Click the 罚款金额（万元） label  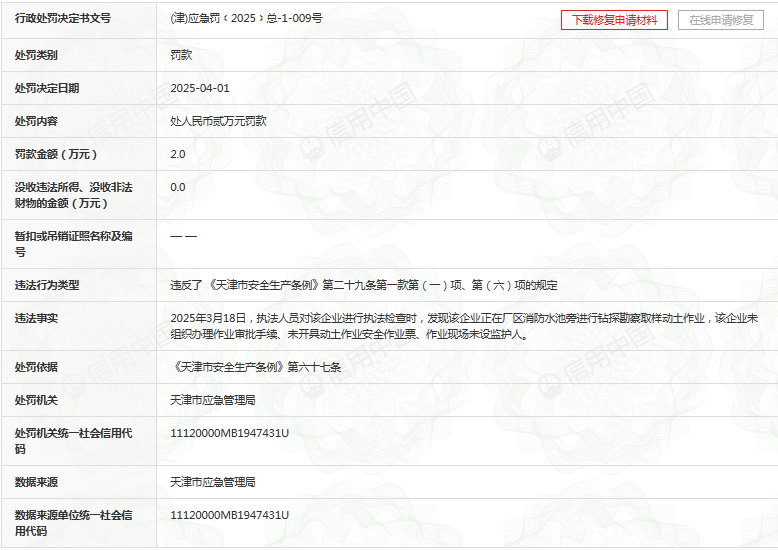coord(56,154)
